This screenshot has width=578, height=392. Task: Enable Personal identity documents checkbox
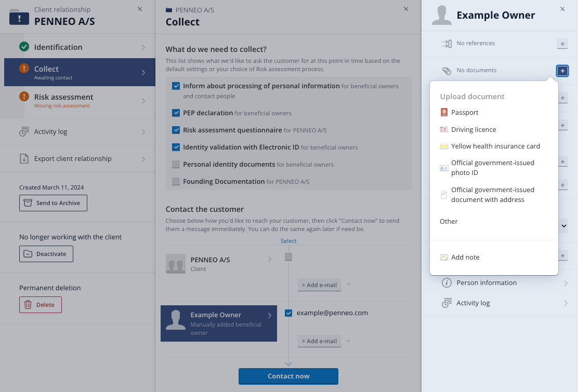click(176, 165)
